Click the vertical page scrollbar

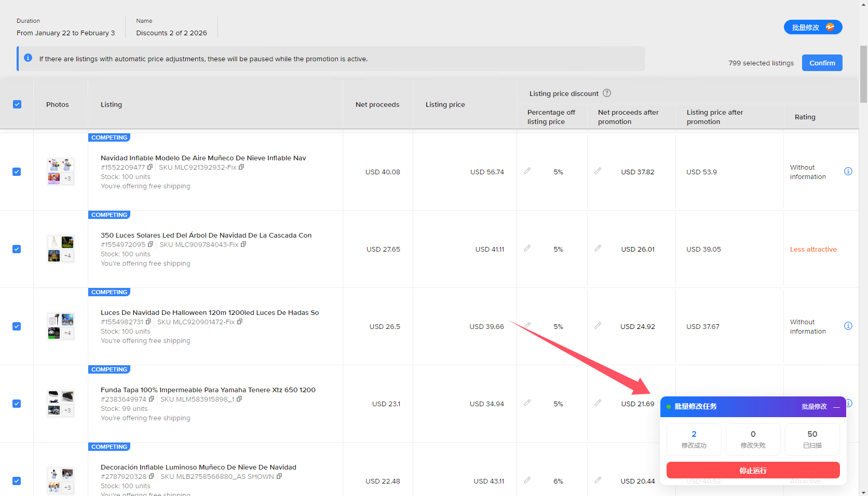[863, 74]
